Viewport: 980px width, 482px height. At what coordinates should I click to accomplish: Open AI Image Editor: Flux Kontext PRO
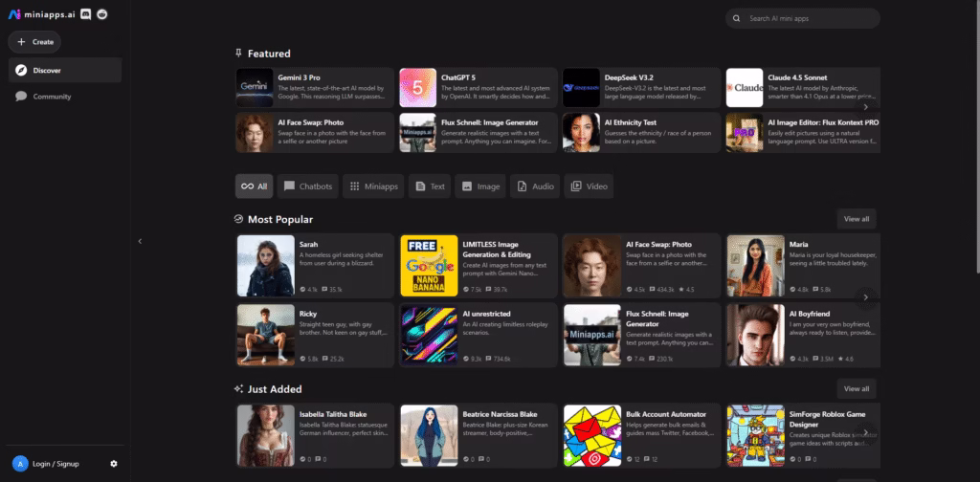point(803,132)
